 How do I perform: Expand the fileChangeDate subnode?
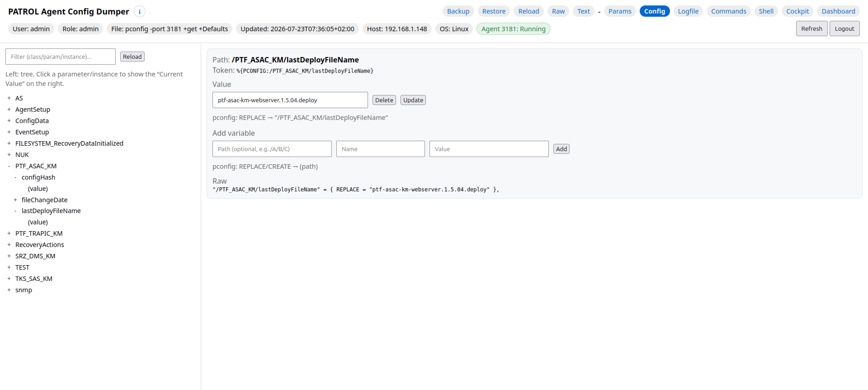coord(15,200)
